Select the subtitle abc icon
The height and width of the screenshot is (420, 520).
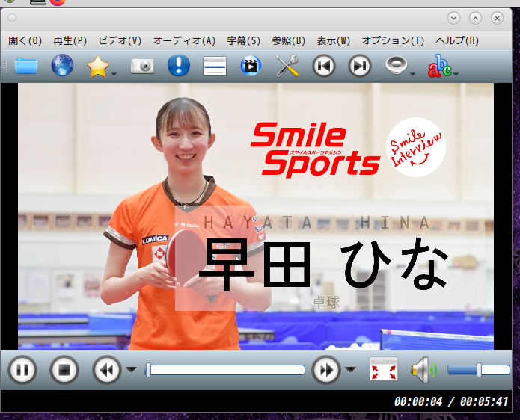[x=439, y=66]
